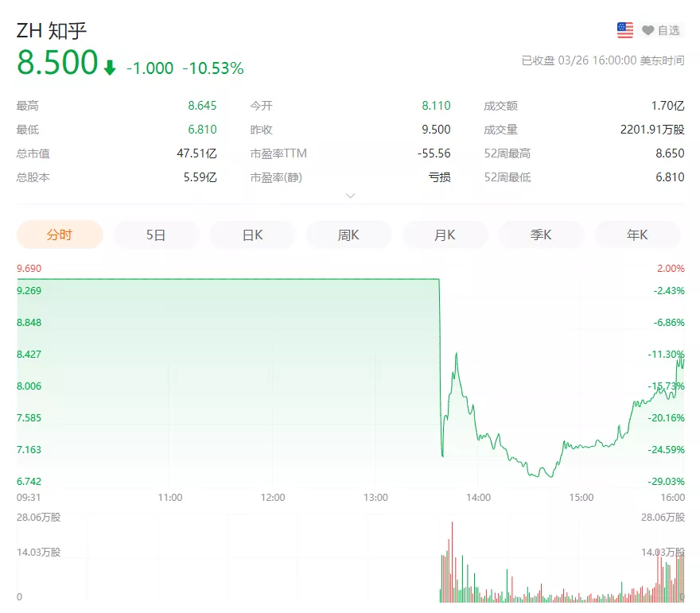This screenshot has height=613, width=700.
Task: Click the green down arrow beside price
Action: coord(110,68)
